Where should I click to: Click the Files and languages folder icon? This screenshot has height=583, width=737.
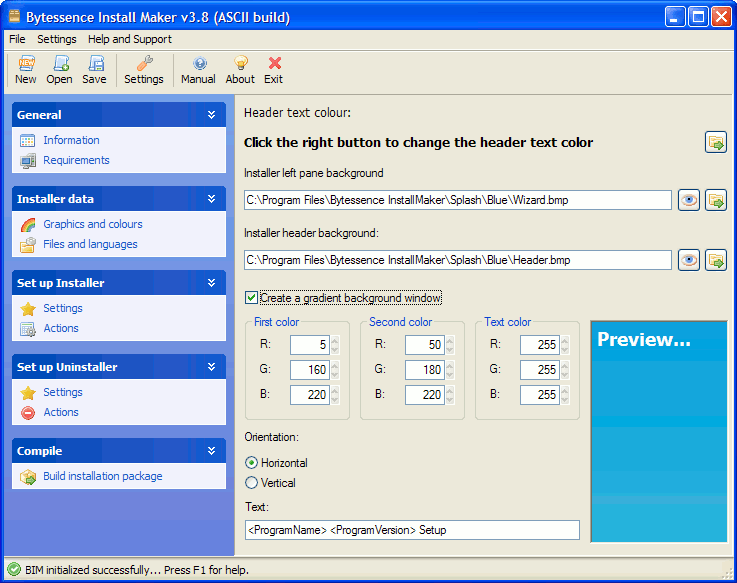[28, 245]
